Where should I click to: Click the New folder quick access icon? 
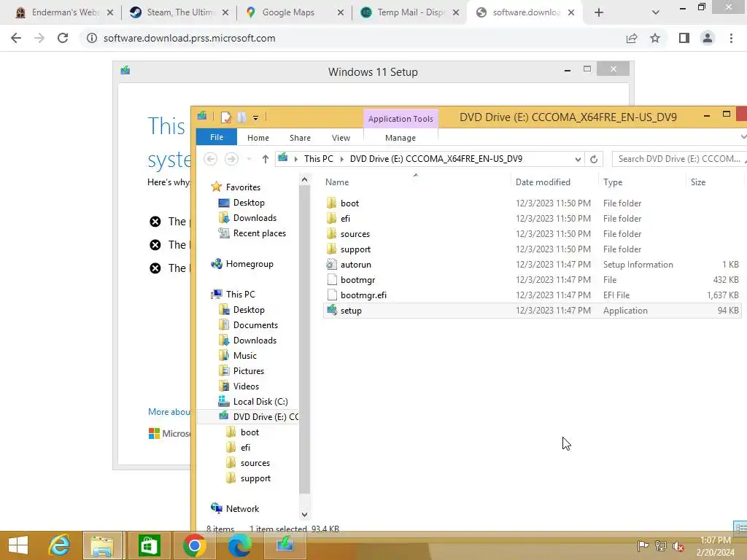click(242, 117)
